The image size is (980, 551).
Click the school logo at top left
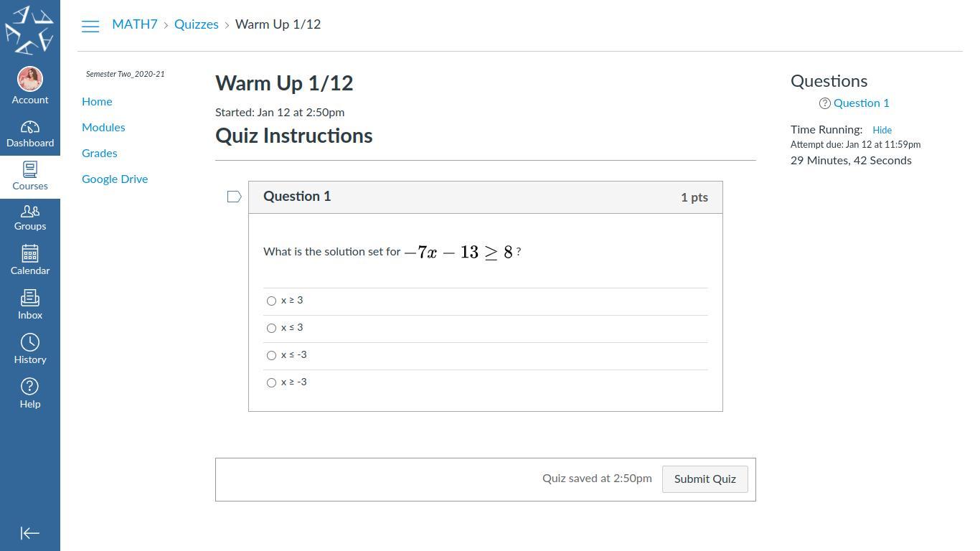click(29, 30)
